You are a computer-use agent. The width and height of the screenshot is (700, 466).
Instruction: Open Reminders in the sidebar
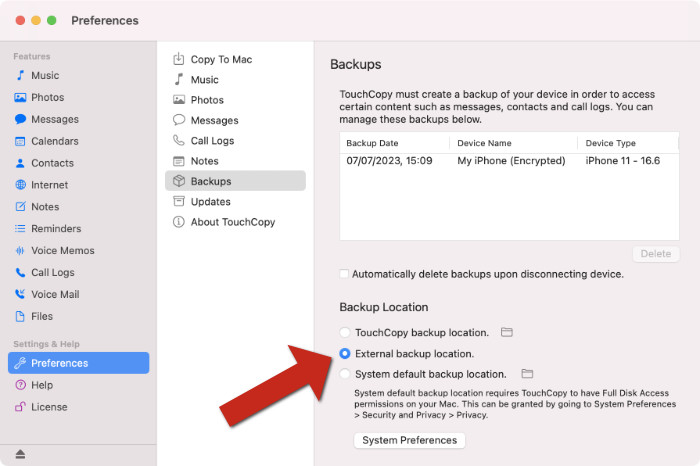click(x=48, y=229)
